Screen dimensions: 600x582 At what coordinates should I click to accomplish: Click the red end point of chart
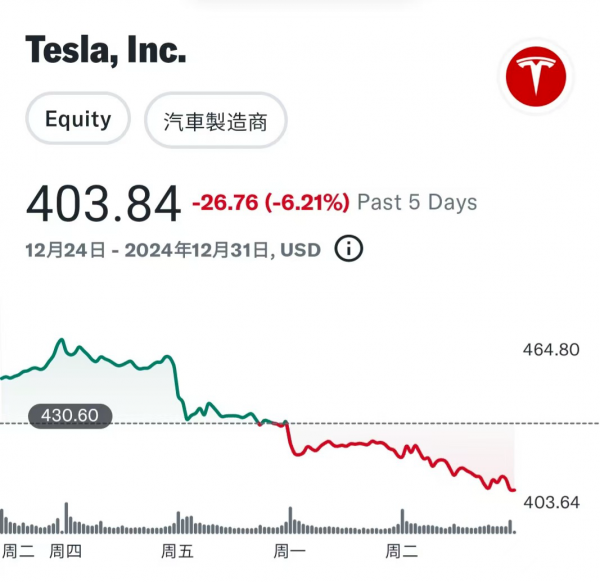pos(514,490)
